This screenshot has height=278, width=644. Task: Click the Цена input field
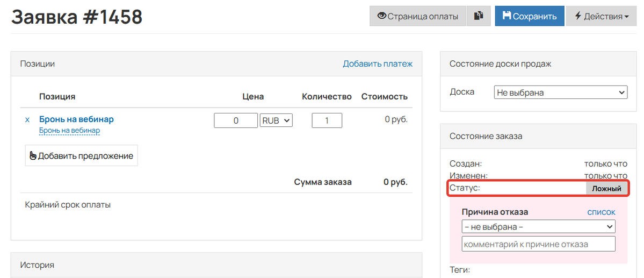click(x=236, y=120)
